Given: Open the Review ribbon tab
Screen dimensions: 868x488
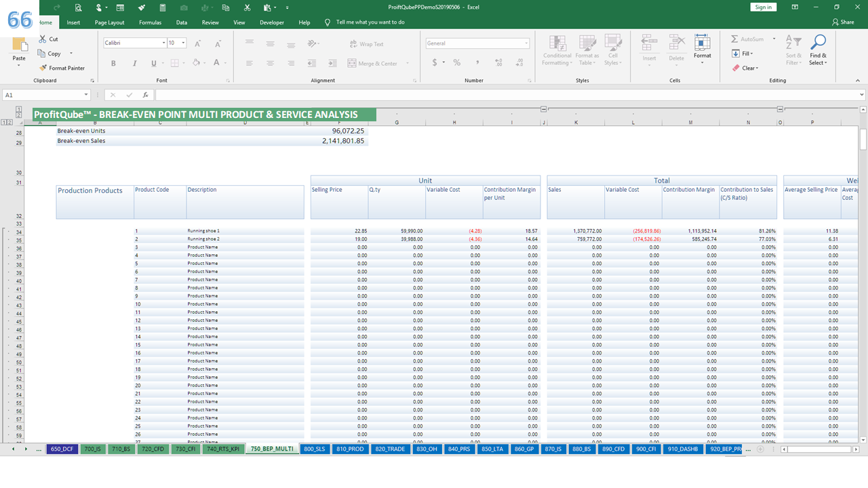Looking at the screenshot, I should pos(210,22).
